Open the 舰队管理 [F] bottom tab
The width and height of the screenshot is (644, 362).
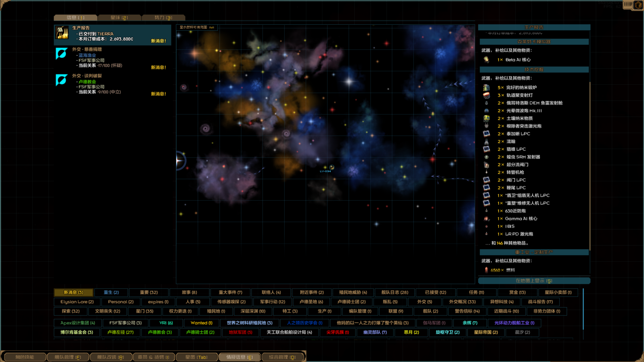tap(68, 357)
